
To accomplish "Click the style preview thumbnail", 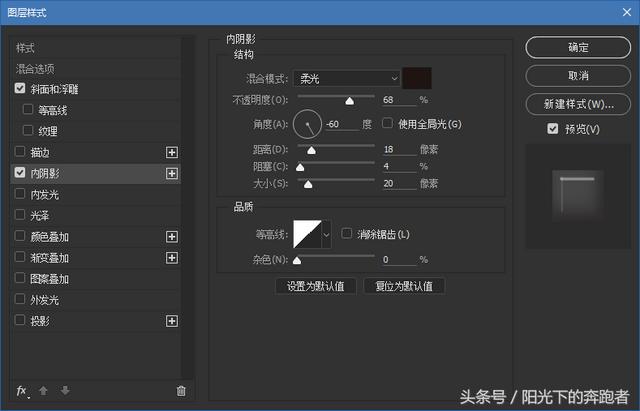I will click(x=578, y=196).
